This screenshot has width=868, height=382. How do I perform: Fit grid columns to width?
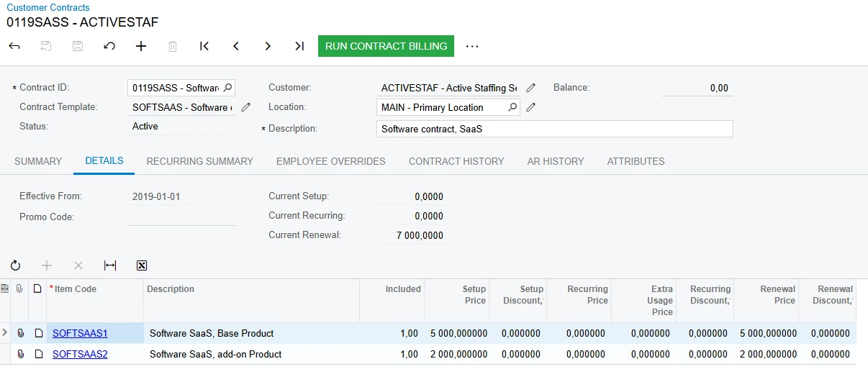tap(110, 265)
